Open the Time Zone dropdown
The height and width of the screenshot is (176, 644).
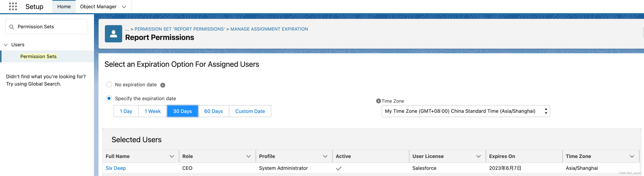point(465,111)
